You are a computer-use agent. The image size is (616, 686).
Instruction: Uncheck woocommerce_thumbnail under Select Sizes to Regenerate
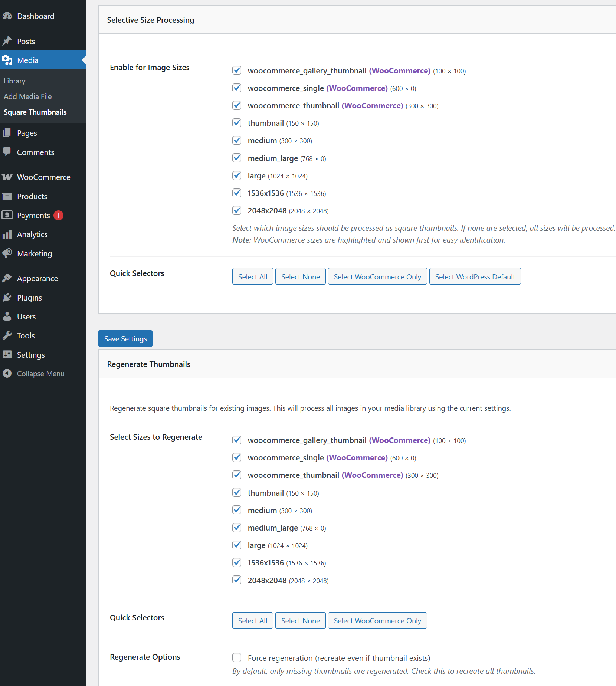[237, 475]
